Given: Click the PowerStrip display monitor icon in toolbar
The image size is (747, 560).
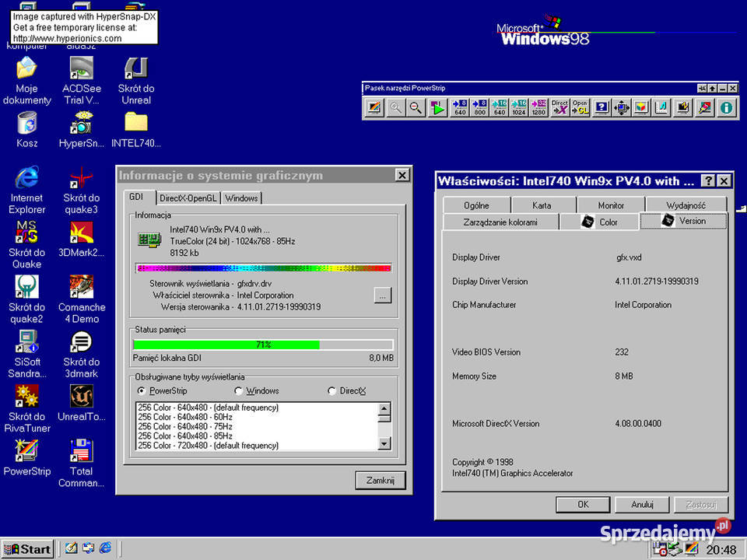Looking at the screenshot, I should point(374,107).
